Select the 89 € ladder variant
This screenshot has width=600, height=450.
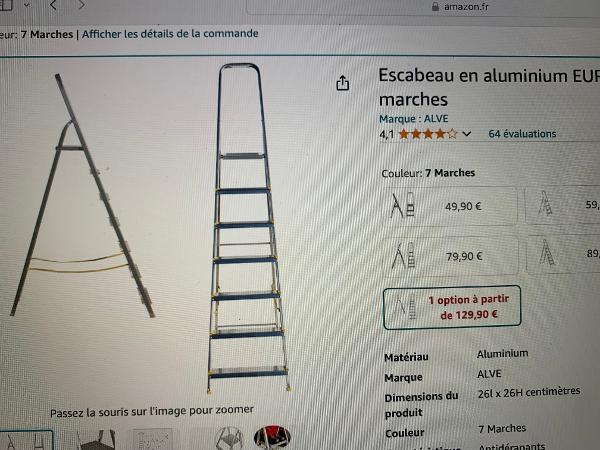point(563,254)
